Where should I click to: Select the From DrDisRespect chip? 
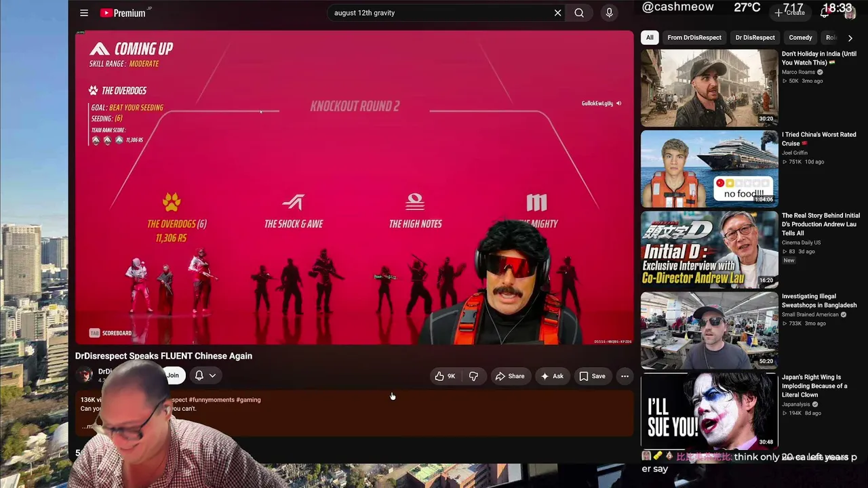(694, 38)
